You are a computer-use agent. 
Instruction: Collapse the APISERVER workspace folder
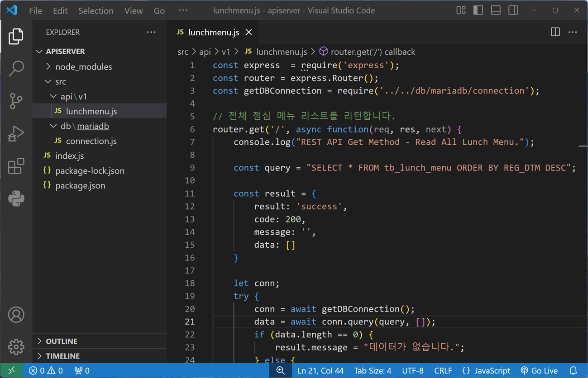click(100, 52)
